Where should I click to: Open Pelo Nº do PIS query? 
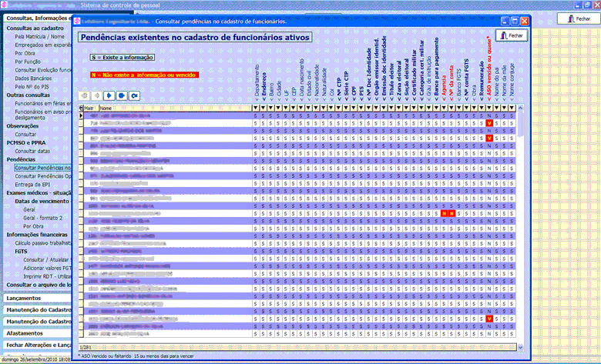(x=32, y=87)
